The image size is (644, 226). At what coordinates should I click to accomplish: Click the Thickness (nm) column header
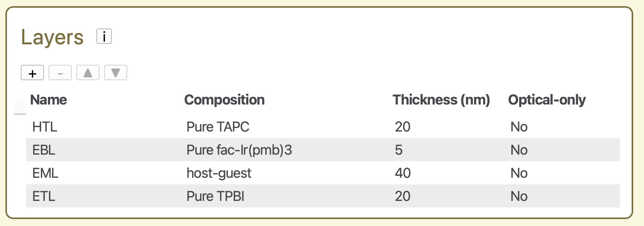(x=441, y=100)
